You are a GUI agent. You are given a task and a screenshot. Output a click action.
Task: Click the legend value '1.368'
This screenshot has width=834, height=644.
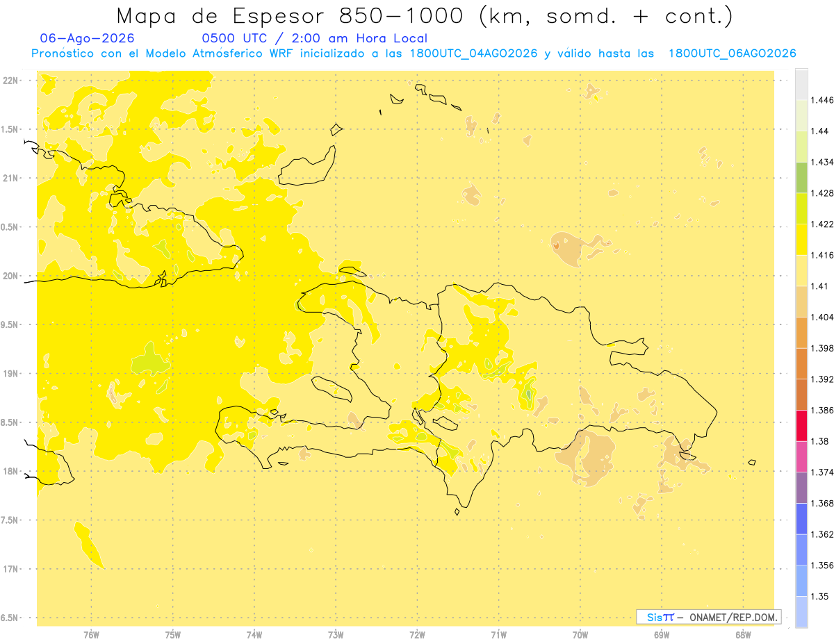click(x=823, y=503)
